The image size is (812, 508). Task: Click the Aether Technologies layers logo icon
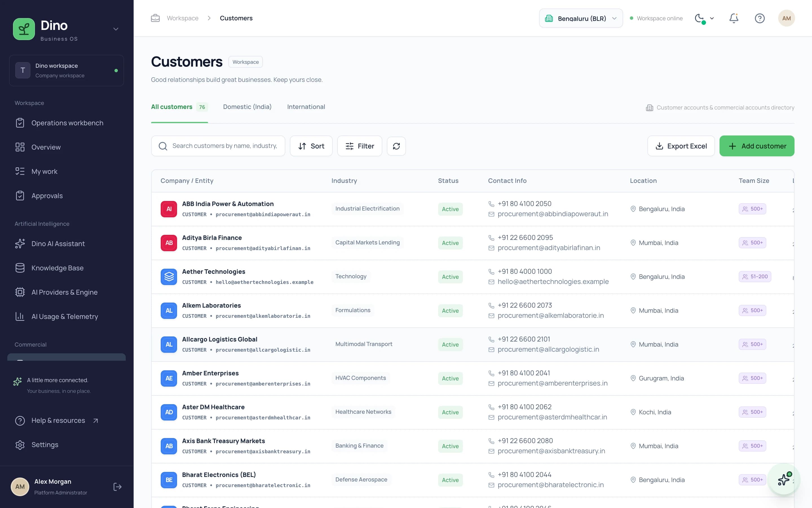(x=169, y=277)
